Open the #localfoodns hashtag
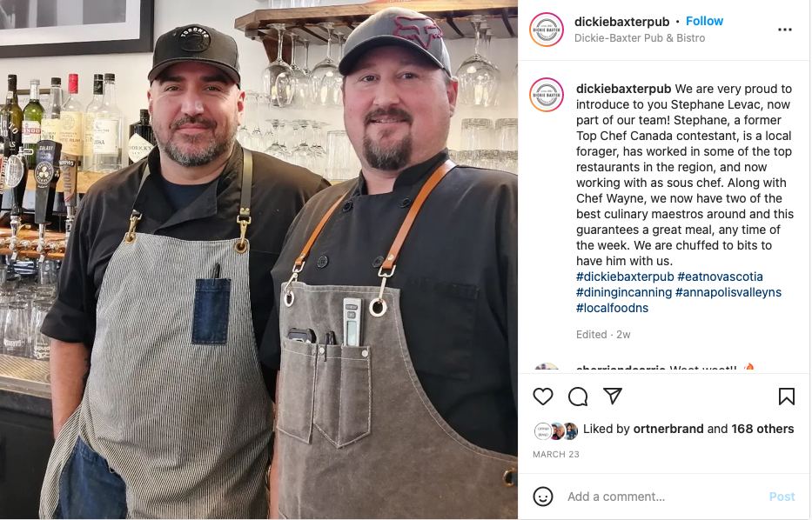The image size is (812, 520). [612, 308]
